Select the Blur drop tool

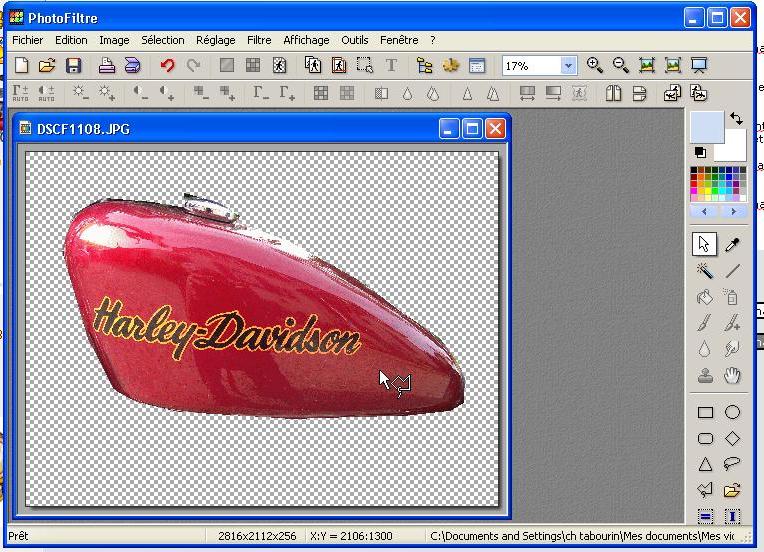point(705,349)
